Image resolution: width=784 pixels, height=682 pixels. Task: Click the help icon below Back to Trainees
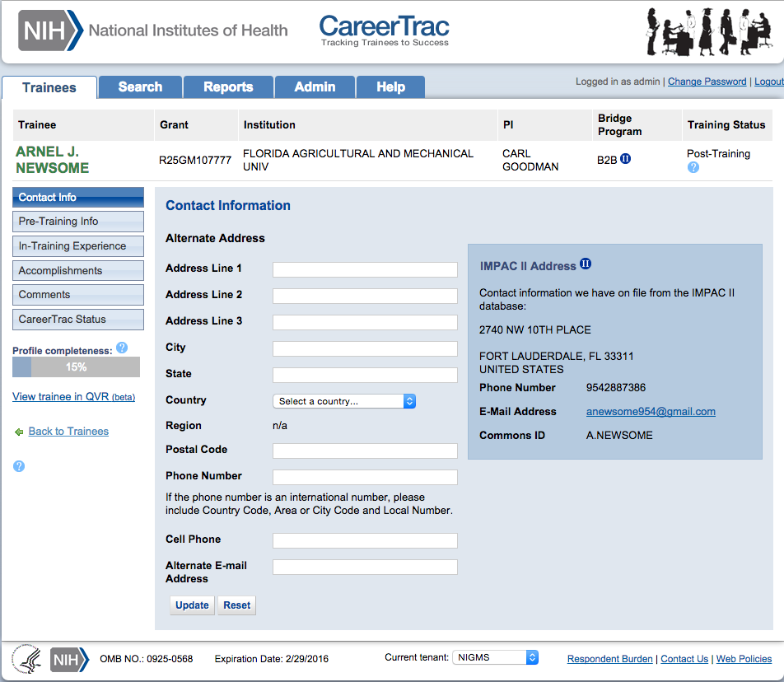[18, 466]
